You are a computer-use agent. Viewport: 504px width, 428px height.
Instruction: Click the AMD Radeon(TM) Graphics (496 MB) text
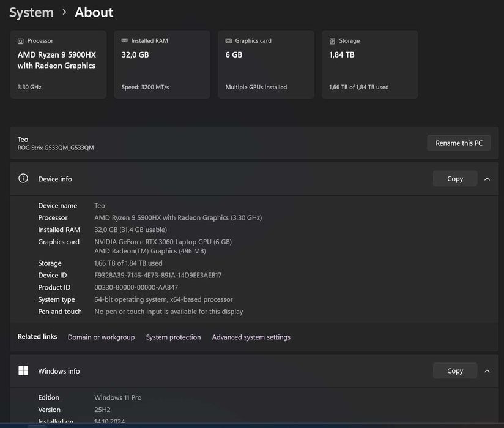[x=150, y=251]
